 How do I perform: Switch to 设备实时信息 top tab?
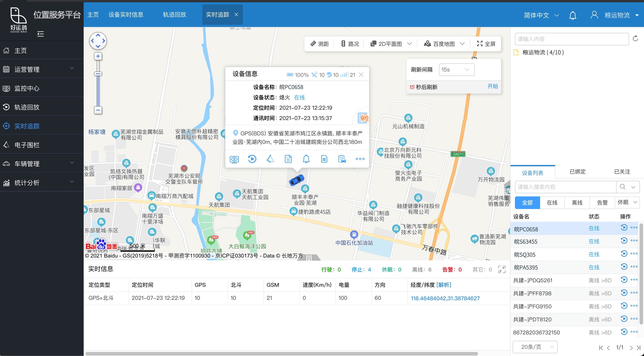pyautogui.click(x=126, y=14)
